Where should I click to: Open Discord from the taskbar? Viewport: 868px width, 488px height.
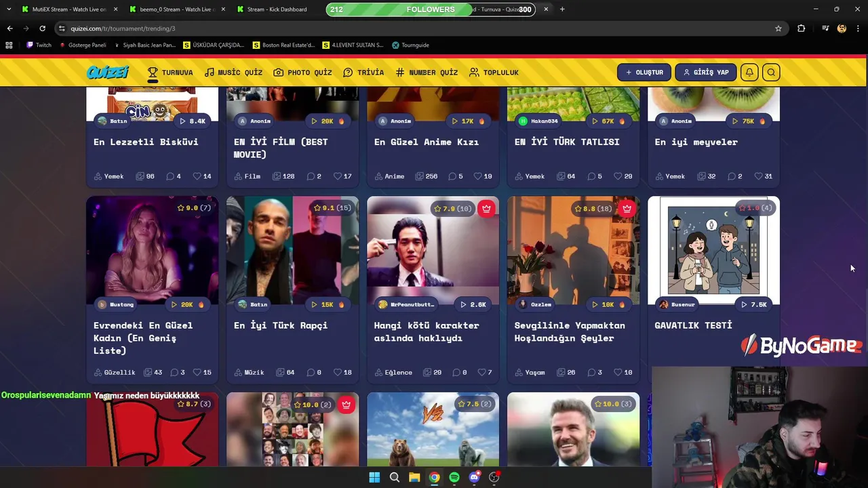click(474, 477)
